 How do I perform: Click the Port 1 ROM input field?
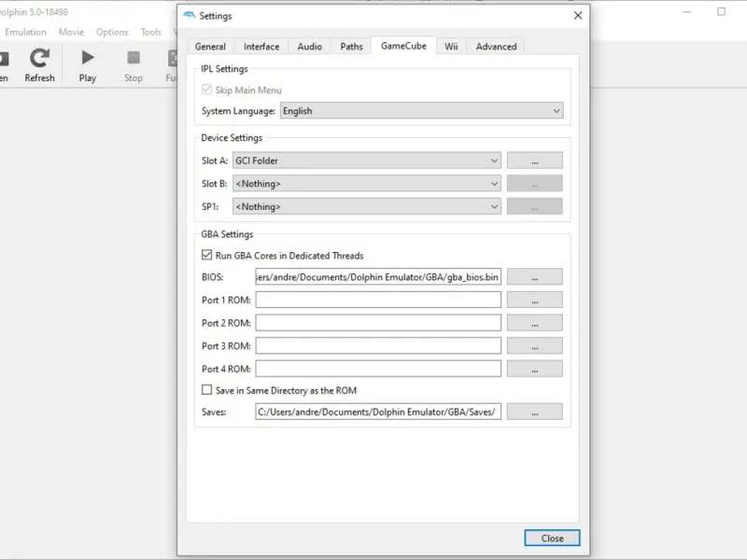click(378, 300)
